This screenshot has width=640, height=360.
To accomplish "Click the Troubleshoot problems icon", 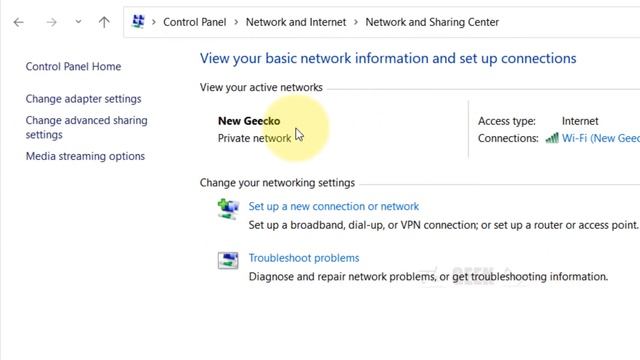I will point(228,260).
